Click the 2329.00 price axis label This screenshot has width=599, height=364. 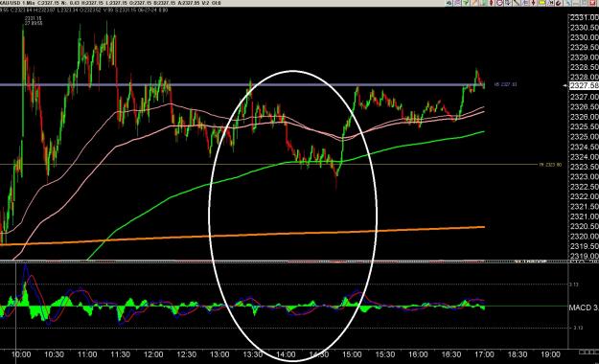coord(584,57)
